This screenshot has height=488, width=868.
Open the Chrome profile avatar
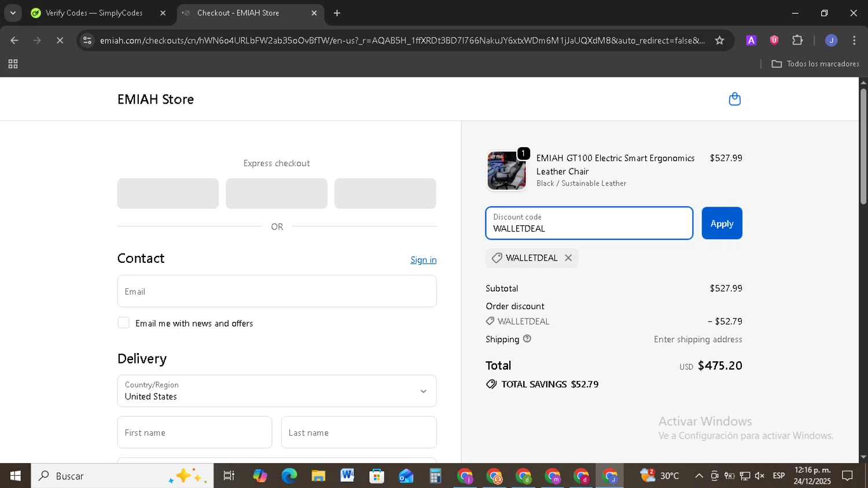tap(831, 41)
